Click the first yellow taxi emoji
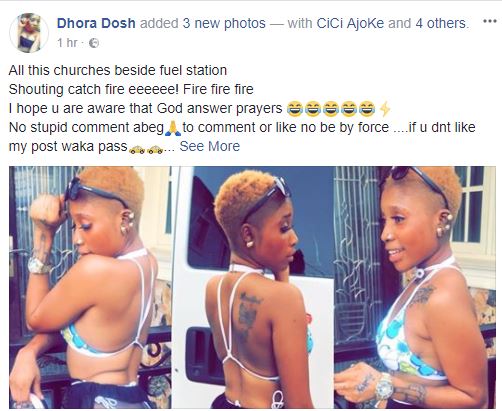502x411 pixels. [x=137, y=150]
